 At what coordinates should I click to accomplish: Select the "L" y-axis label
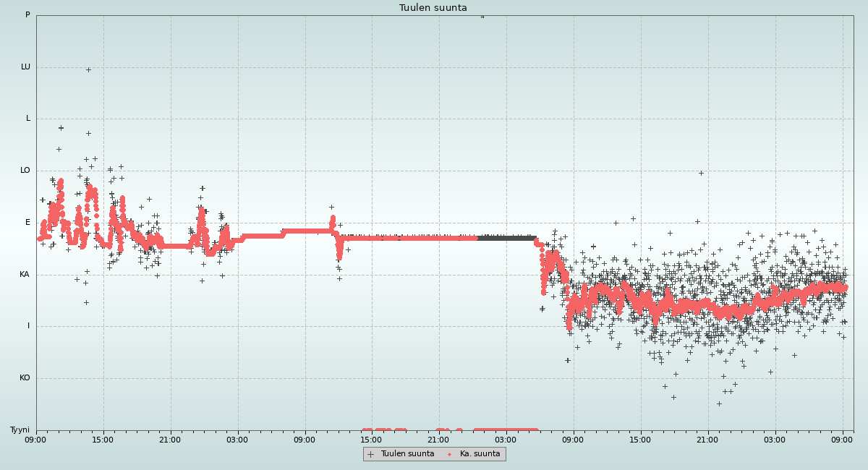tap(28, 119)
